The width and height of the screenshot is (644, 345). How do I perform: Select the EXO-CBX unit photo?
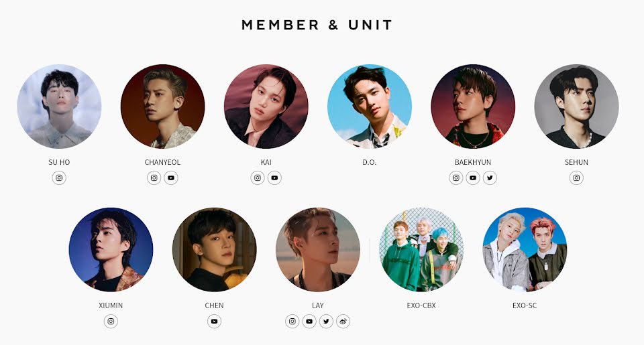[x=421, y=249]
